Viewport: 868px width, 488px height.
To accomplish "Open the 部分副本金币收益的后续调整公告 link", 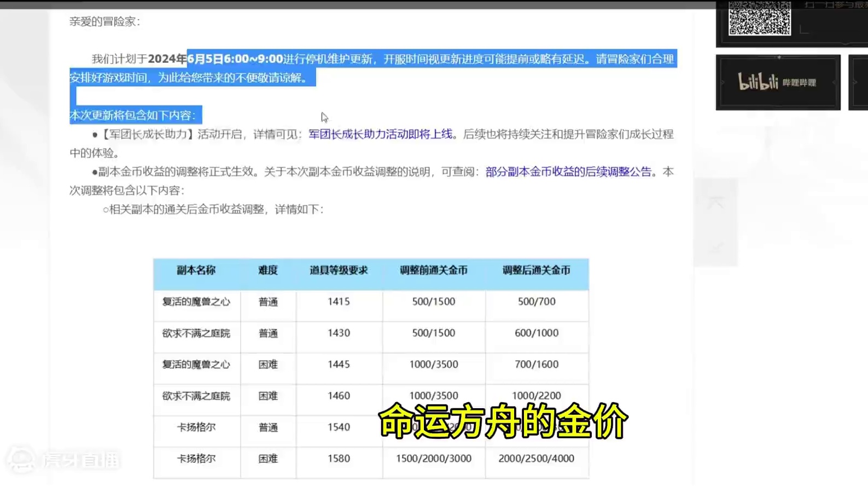I will pos(569,172).
